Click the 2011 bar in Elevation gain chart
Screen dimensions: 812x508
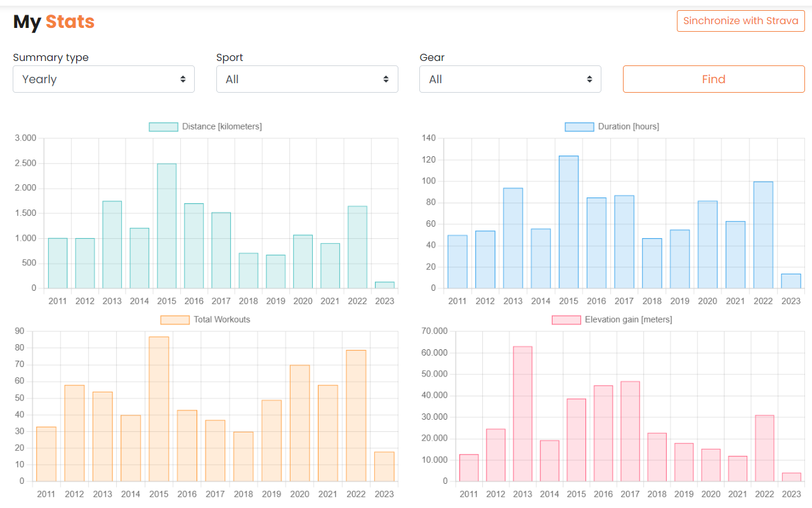tap(469, 468)
